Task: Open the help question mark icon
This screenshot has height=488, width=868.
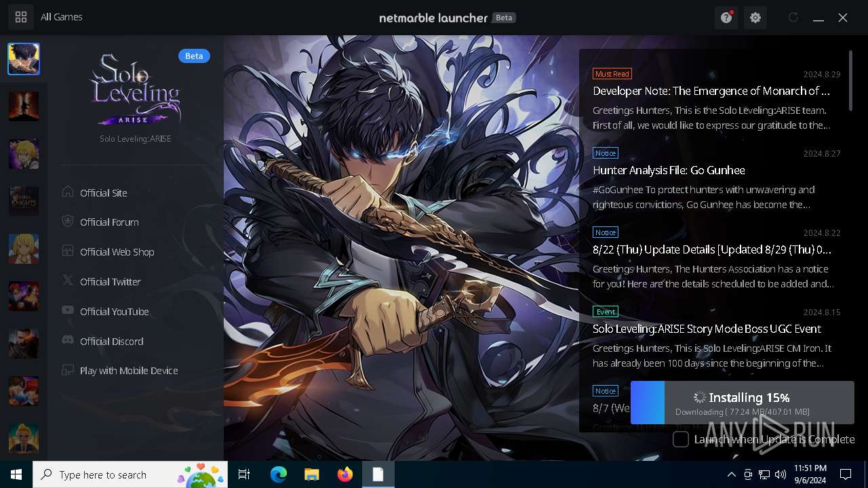Action: 726,18
